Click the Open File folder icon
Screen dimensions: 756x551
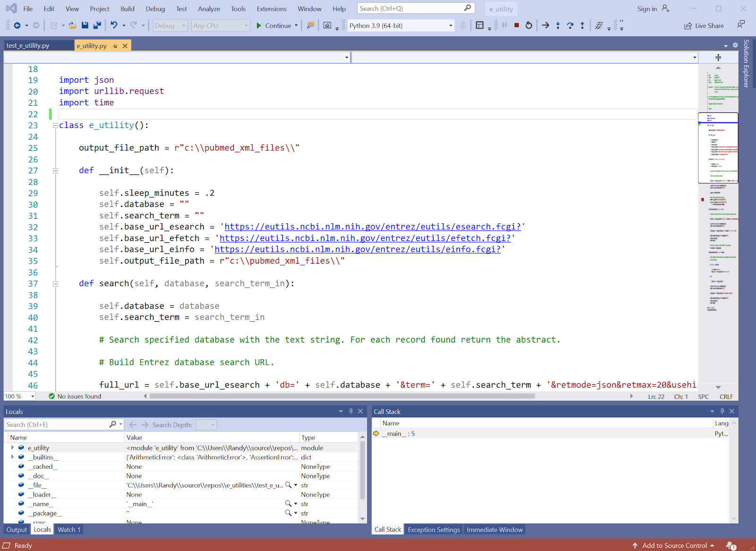pos(72,26)
